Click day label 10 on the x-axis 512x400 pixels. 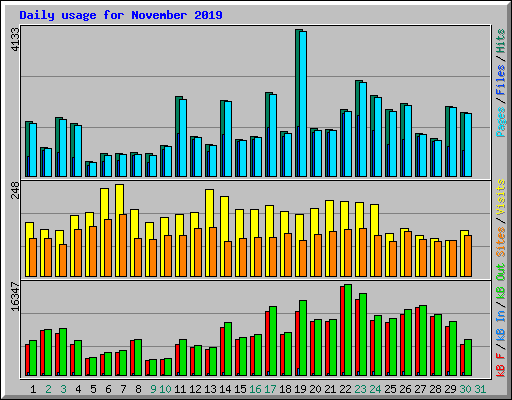point(165,389)
